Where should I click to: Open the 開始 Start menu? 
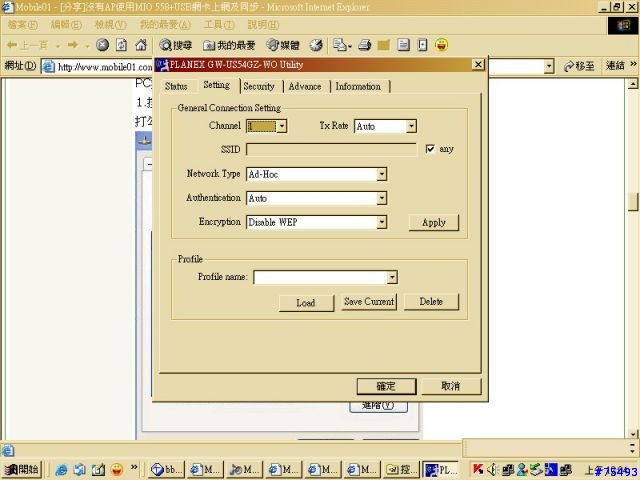tap(22, 470)
